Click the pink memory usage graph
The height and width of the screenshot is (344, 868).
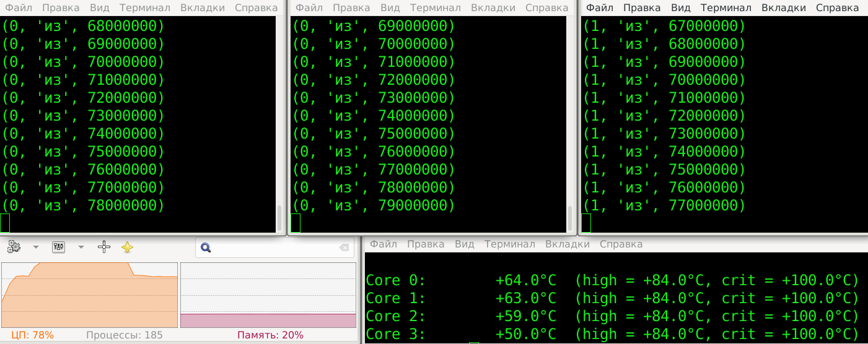coord(268,320)
